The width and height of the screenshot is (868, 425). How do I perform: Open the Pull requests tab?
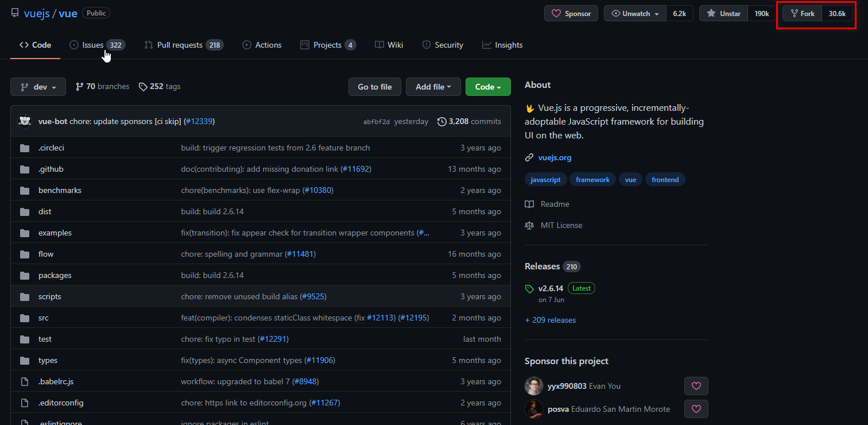click(x=184, y=45)
